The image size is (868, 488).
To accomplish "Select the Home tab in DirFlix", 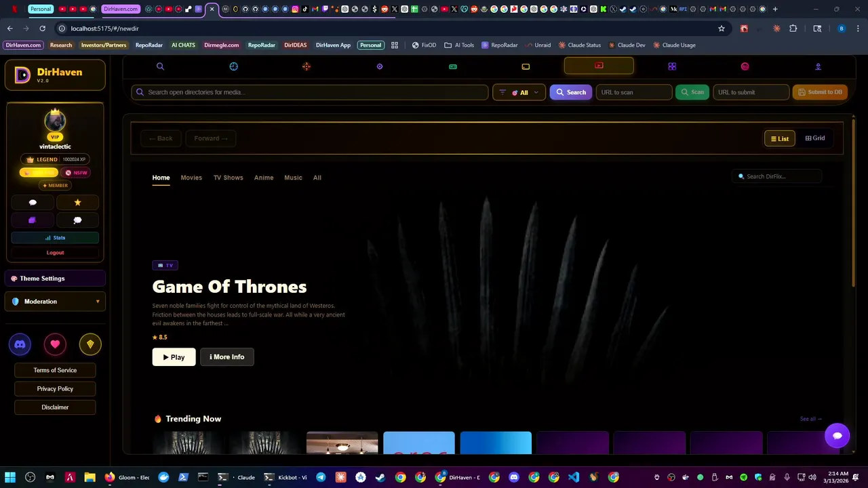I will point(161,178).
